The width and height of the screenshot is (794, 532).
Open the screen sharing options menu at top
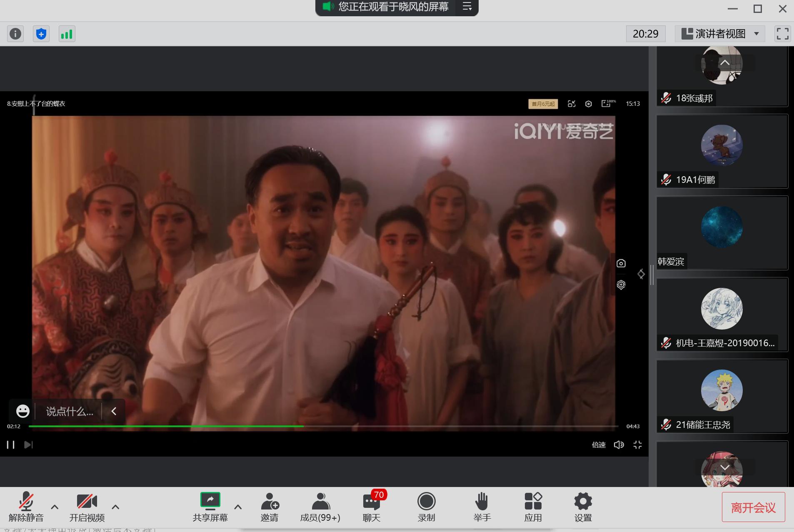pyautogui.click(x=467, y=7)
